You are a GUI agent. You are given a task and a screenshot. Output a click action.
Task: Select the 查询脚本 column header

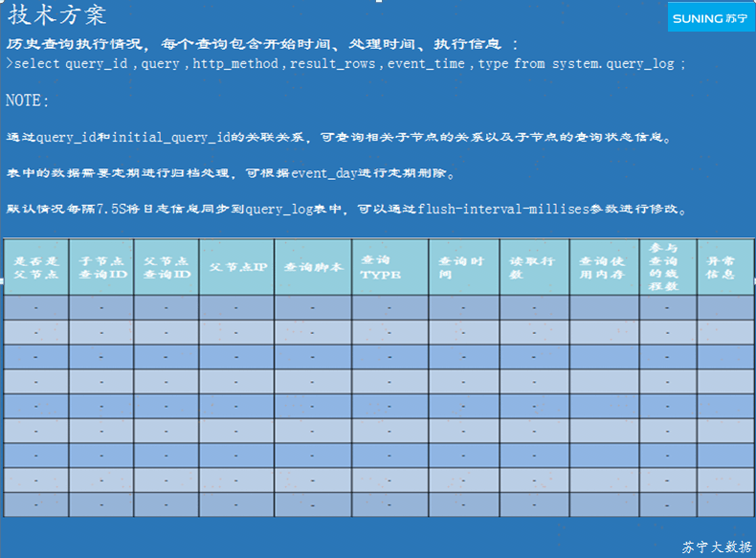coord(313,267)
